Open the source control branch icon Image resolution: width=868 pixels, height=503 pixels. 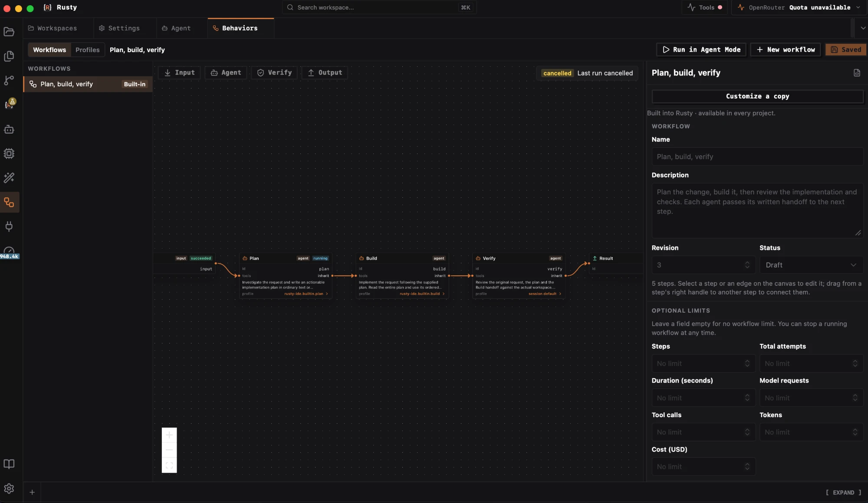9,80
